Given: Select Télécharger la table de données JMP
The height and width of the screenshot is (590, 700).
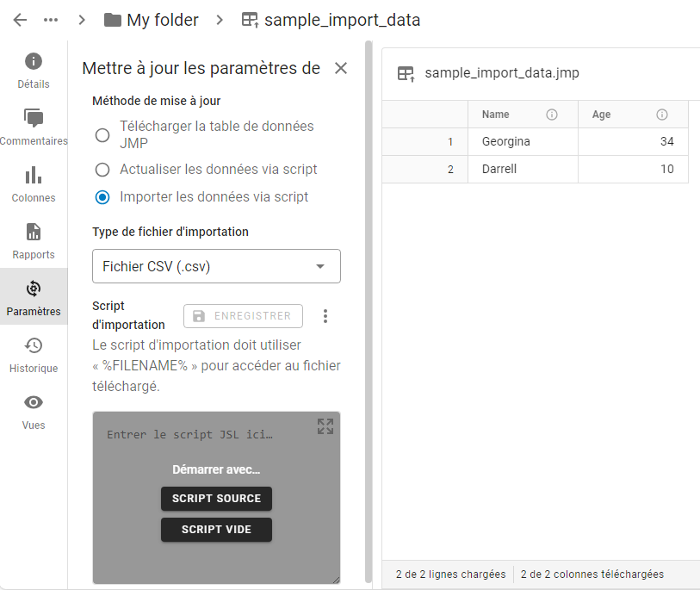Looking at the screenshot, I should (x=102, y=135).
